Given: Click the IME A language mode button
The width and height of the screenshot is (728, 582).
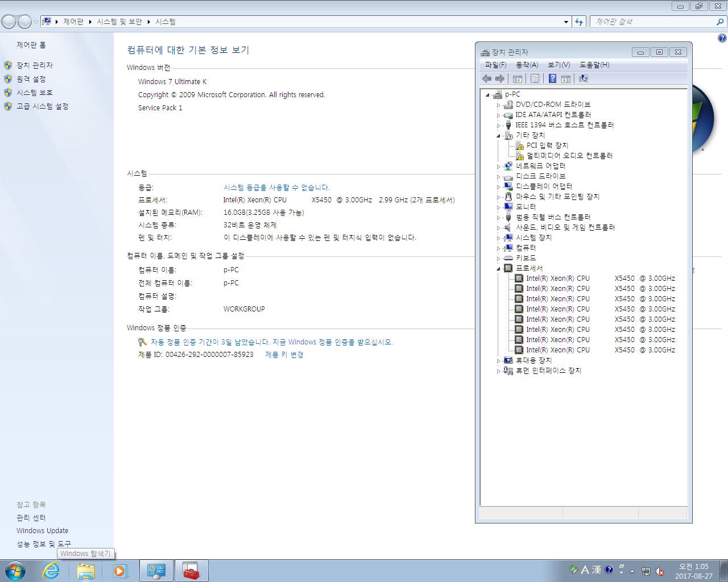Looking at the screenshot, I should tap(585, 569).
